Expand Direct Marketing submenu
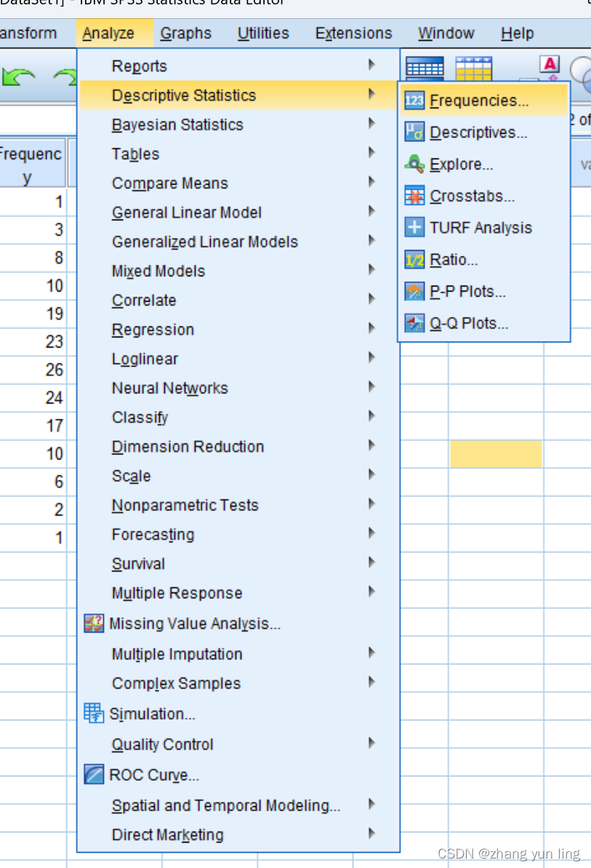The height and width of the screenshot is (868, 591). coord(239,835)
